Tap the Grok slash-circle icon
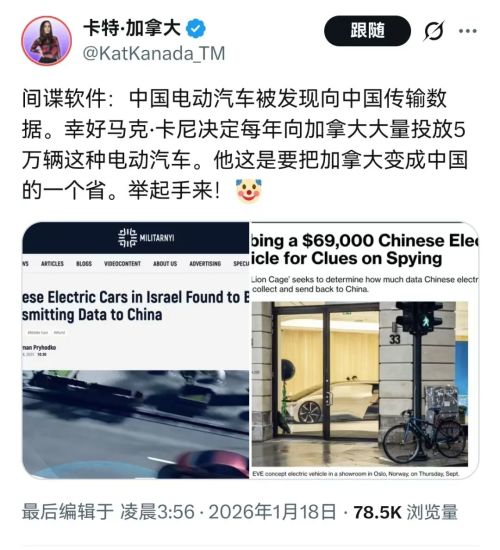The height and width of the screenshot is (550, 500). point(434,31)
